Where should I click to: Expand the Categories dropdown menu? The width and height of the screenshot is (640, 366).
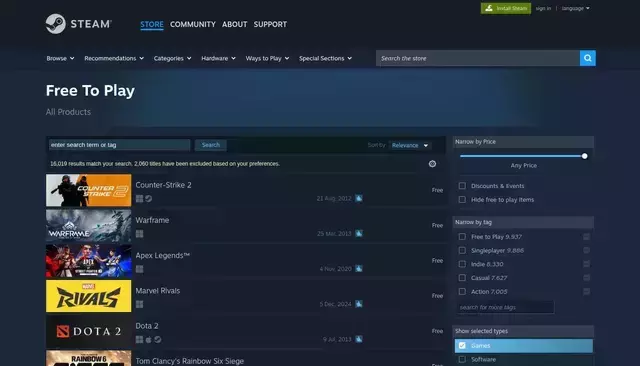pos(172,58)
